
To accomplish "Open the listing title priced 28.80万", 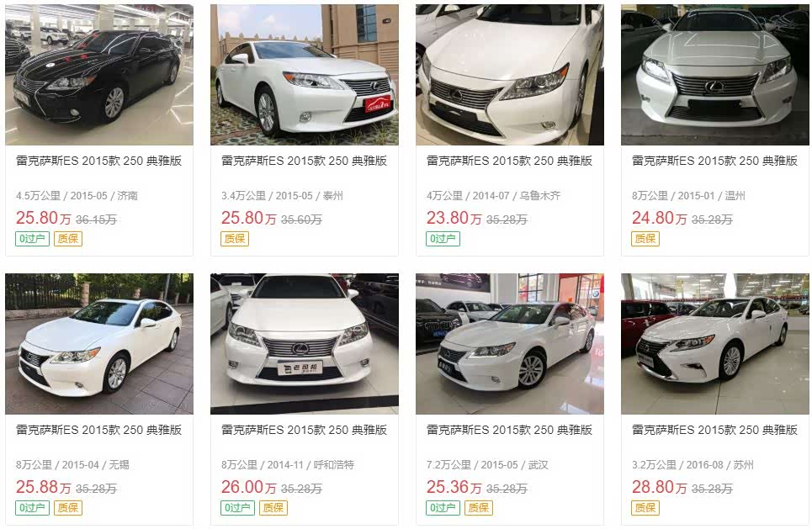I will [714, 430].
